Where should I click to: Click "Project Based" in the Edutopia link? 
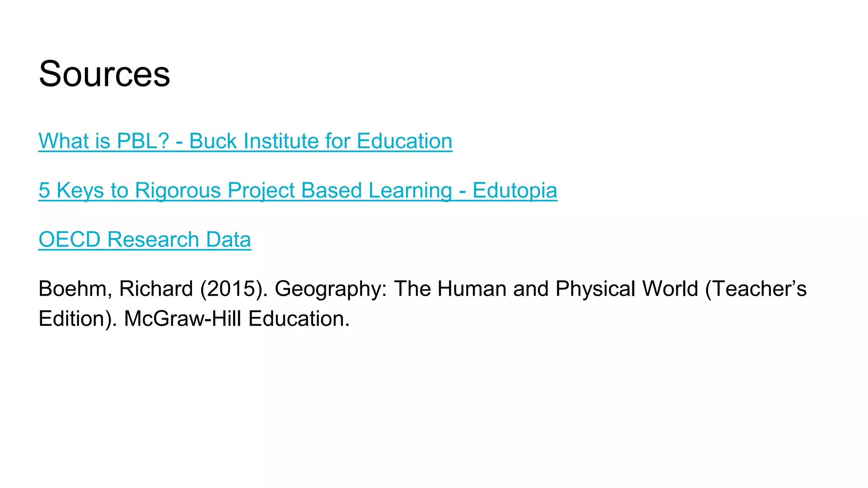point(295,190)
